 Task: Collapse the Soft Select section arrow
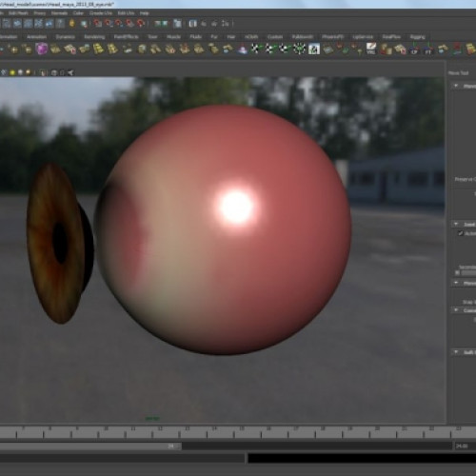pyautogui.click(x=456, y=351)
